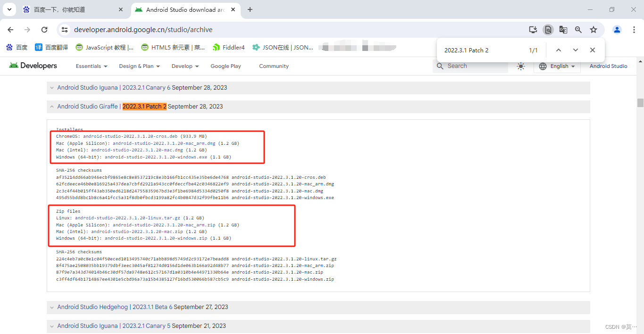Click the Android Developers logo
This screenshot has width=644, height=334.
(33, 66)
